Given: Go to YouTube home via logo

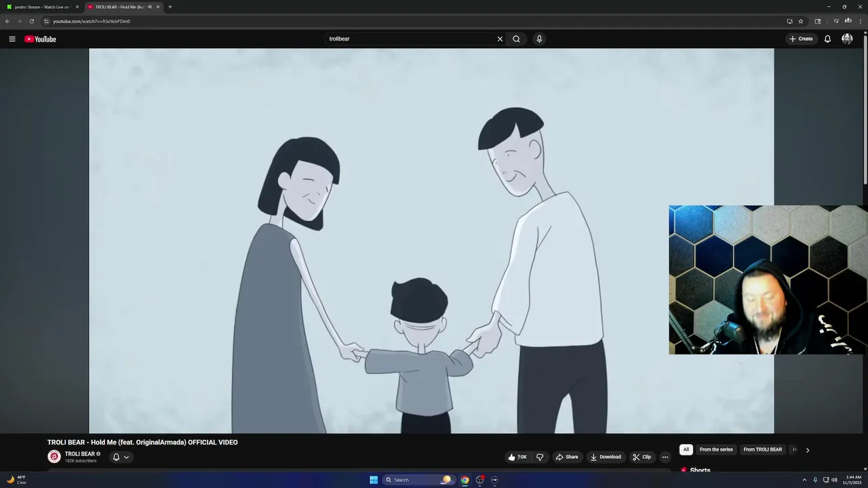Looking at the screenshot, I should pyautogui.click(x=40, y=39).
